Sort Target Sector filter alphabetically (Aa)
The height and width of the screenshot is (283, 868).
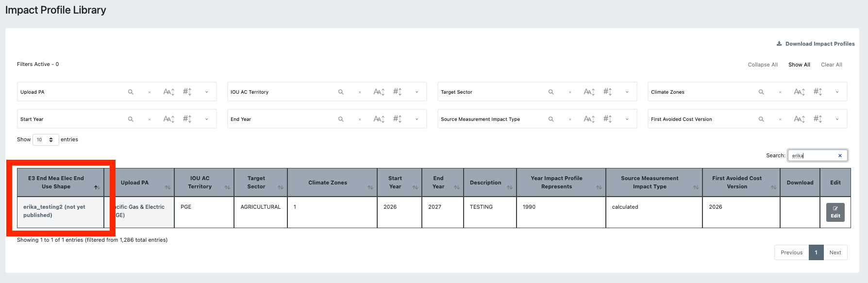pyautogui.click(x=589, y=92)
